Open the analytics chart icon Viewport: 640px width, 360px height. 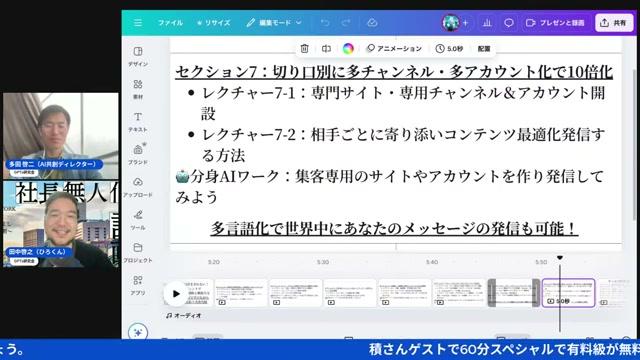(487, 23)
